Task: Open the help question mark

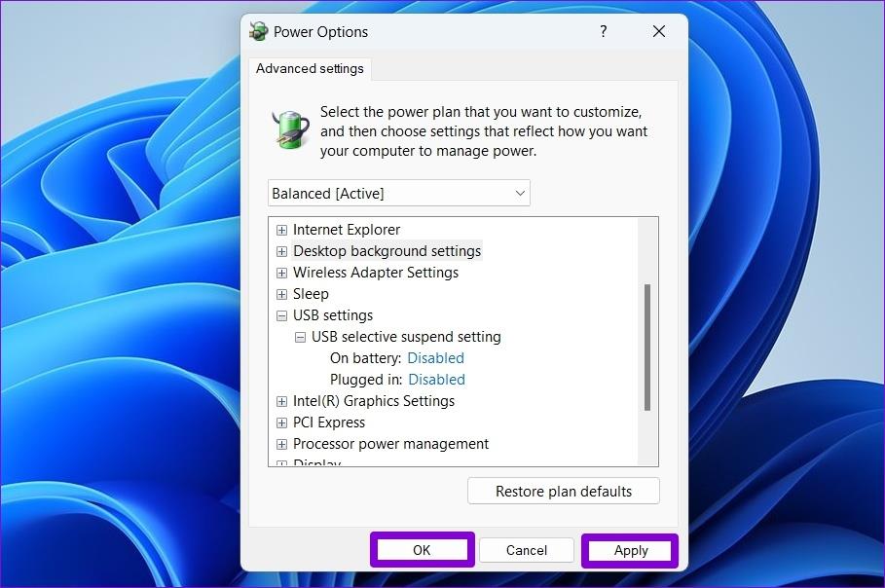Action: (603, 31)
